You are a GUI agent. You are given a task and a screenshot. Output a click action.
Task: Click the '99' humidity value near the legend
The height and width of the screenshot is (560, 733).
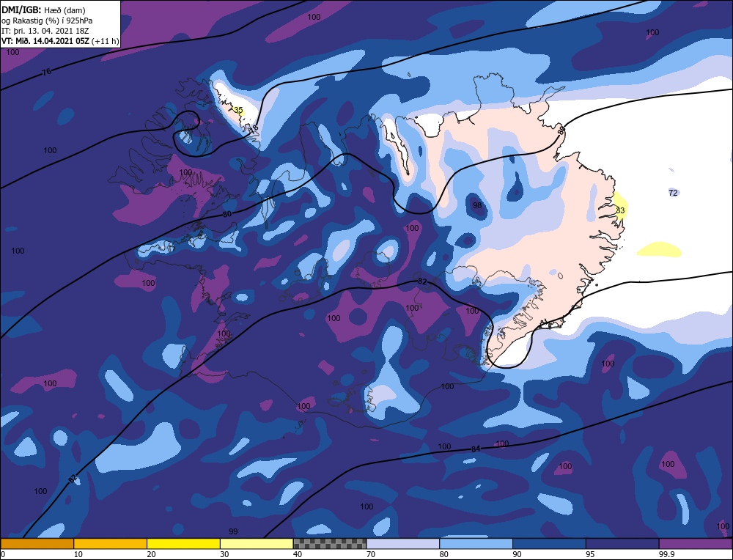tap(233, 531)
